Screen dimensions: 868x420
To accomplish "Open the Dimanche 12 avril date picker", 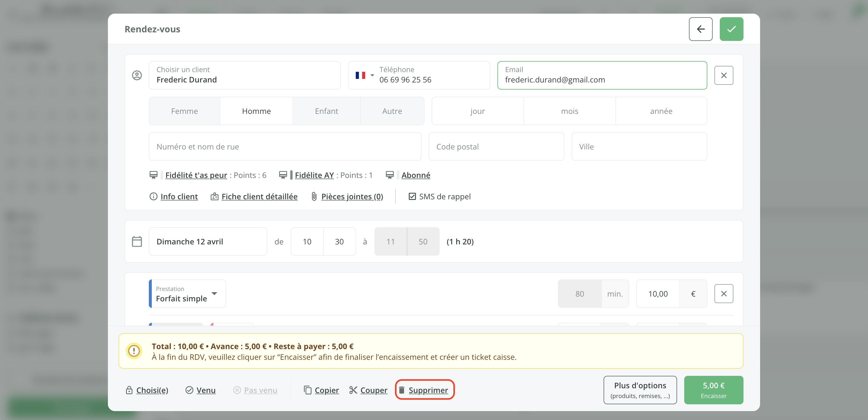I will [x=208, y=241].
